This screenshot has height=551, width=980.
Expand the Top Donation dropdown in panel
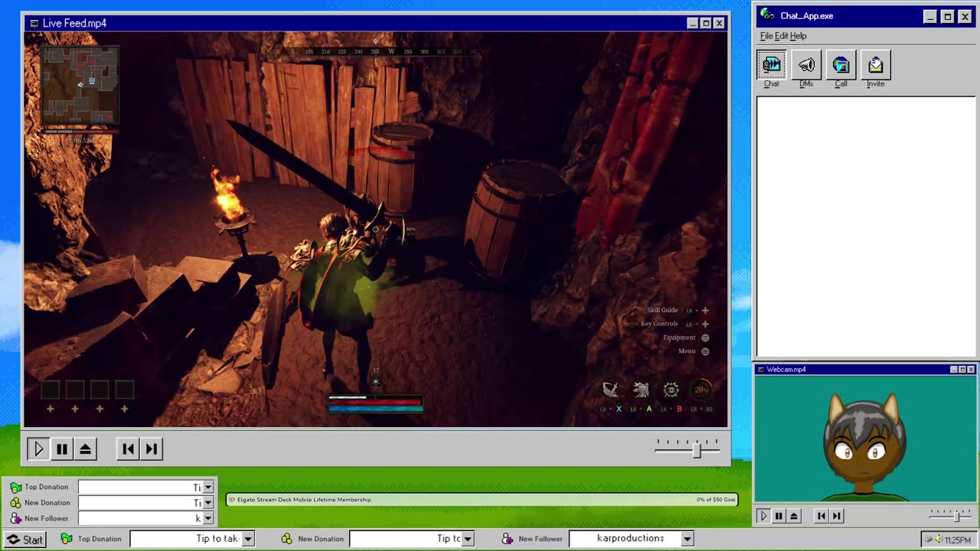pos(207,487)
